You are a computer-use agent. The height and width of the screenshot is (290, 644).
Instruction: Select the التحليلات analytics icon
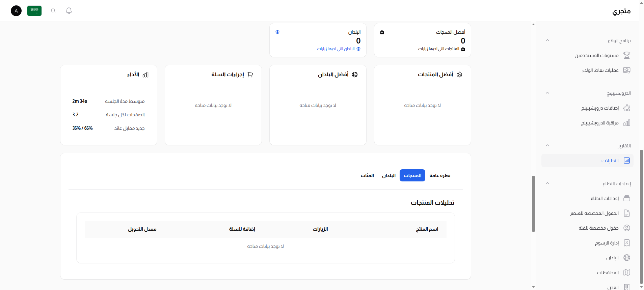(x=627, y=161)
